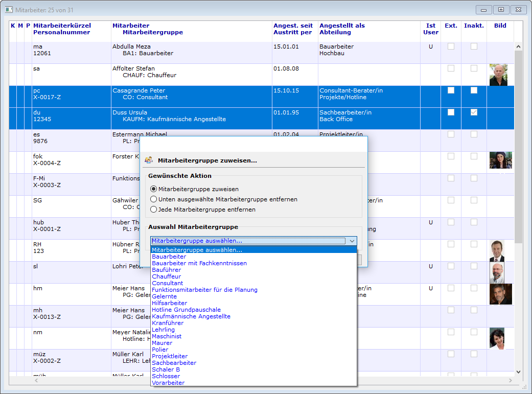Click the horizontal scrollbar right arrow
The width and height of the screenshot is (532, 394).
coord(511,381)
